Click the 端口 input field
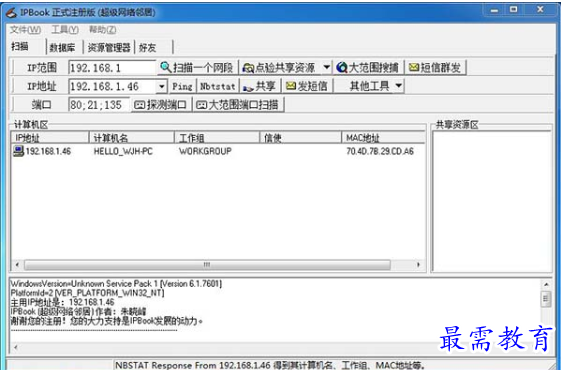The height and width of the screenshot is (370, 561). click(x=99, y=104)
